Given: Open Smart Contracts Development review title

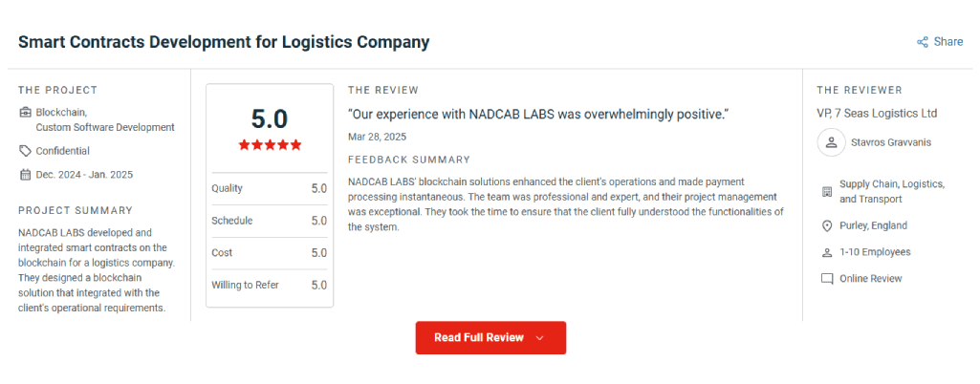Looking at the screenshot, I should click(x=224, y=42).
